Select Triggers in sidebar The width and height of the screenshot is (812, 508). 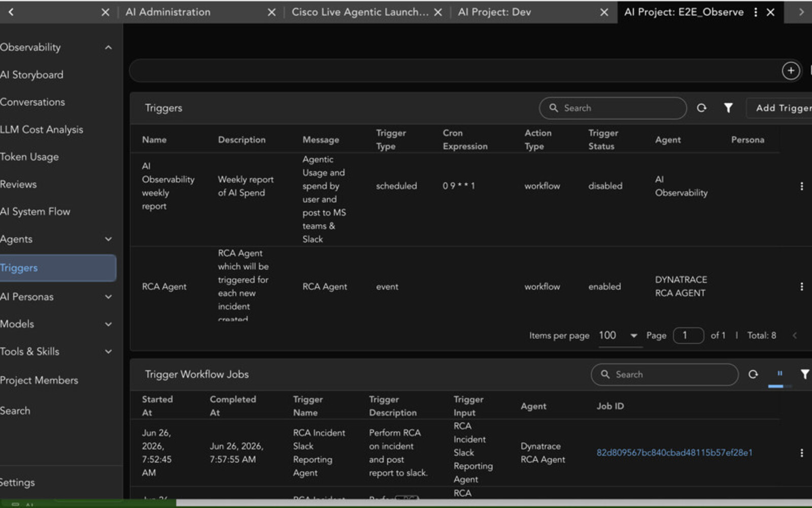point(58,268)
